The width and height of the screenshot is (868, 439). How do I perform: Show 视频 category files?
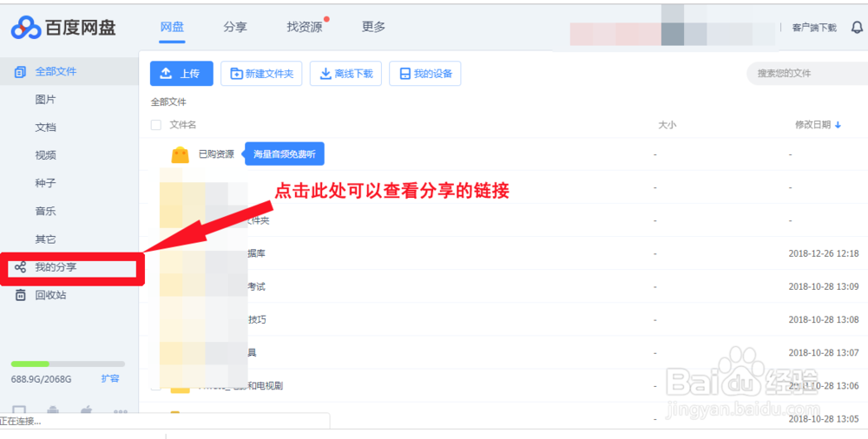(x=45, y=155)
